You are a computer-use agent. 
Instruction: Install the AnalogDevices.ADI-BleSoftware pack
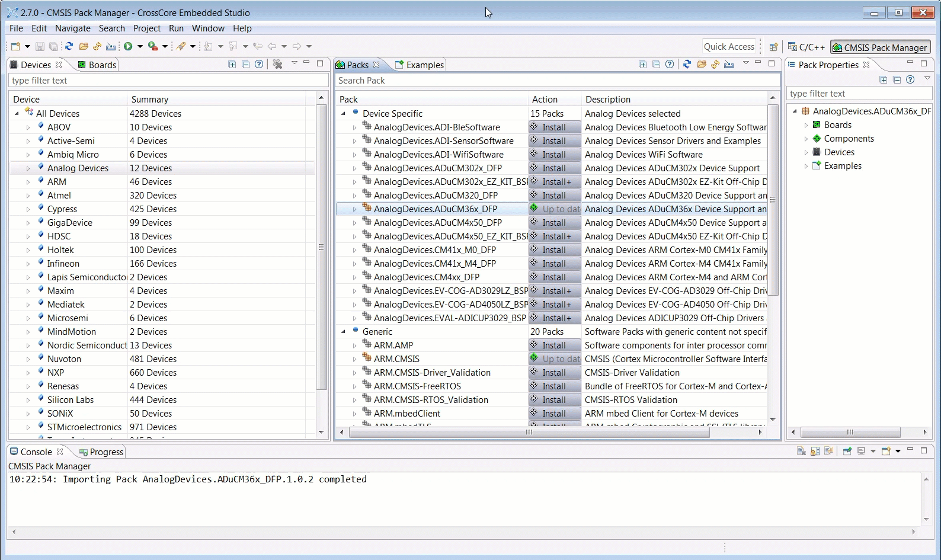[555, 127]
